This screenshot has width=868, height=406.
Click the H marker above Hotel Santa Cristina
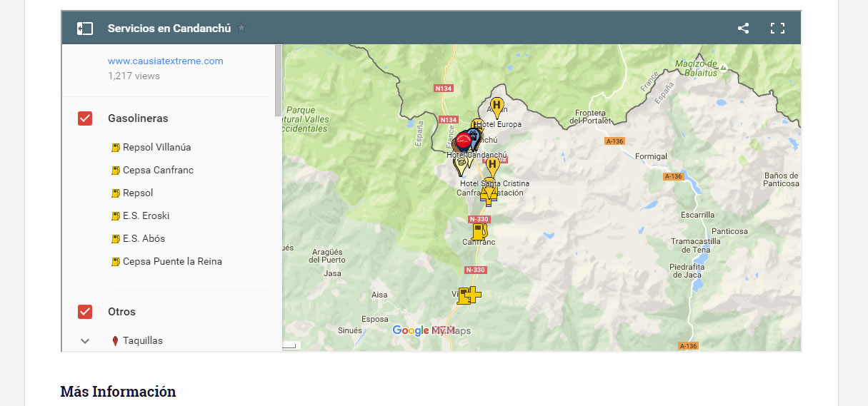click(x=492, y=167)
